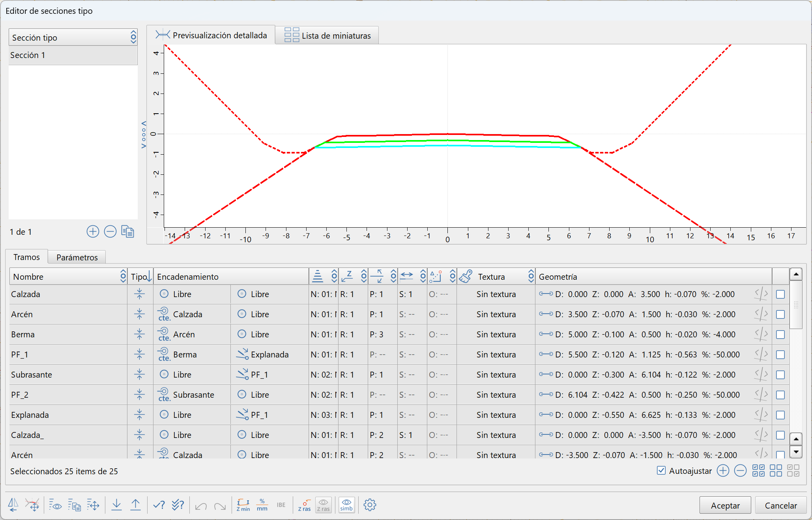This screenshot has height=520, width=812.
Task: Click the import download arrow icon
Action: click(x=116, y=505)
